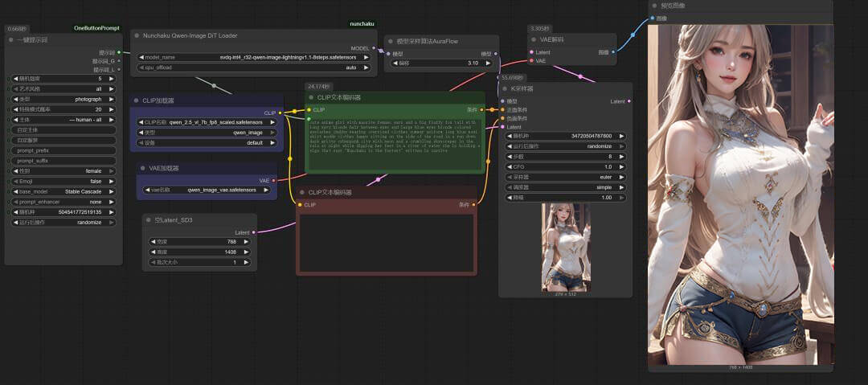Click the positive prompt text box in green node
Viewport: 868px width, 385px height.
coord(395,144)
